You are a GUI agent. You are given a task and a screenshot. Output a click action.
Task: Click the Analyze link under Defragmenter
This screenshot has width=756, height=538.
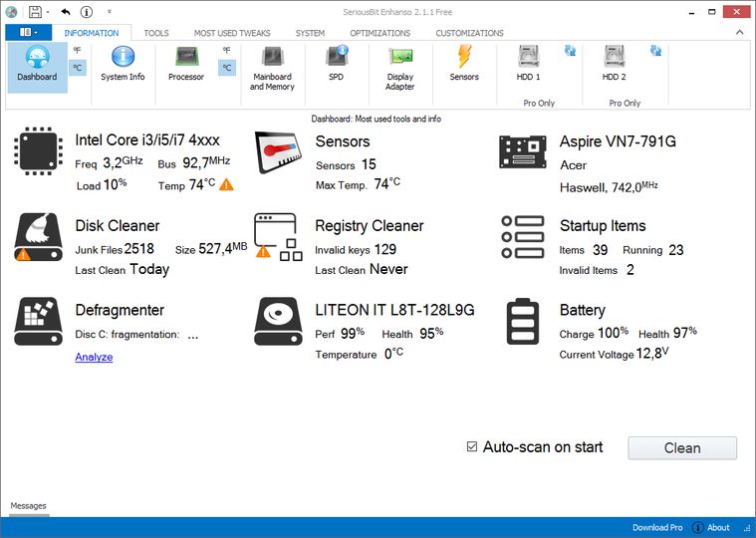coord(94,357)
